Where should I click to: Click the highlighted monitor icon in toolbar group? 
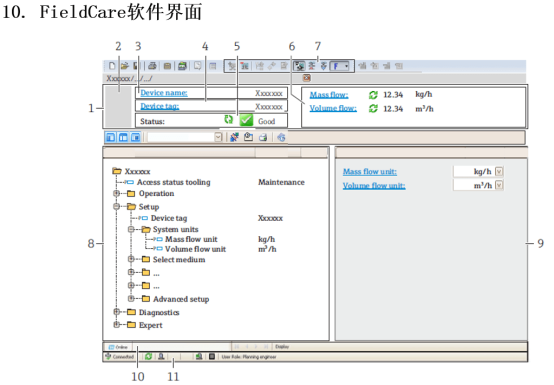tap(299, 66)
